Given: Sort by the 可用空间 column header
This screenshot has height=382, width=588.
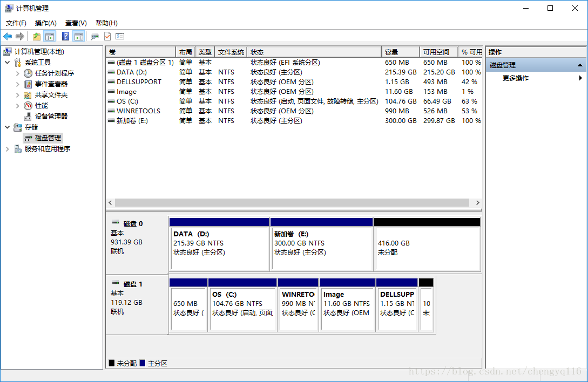Looking at the screenshot, I should 439,52.
